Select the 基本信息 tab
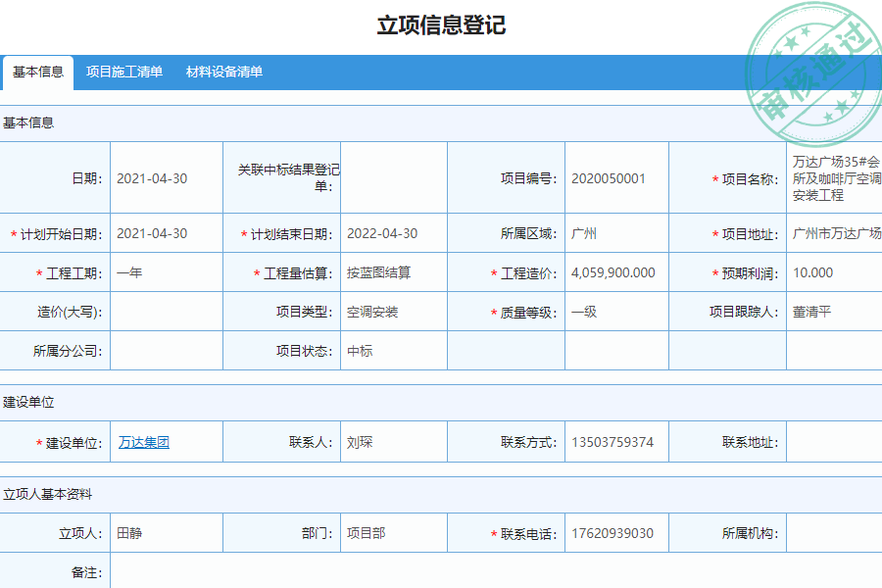 pyautogui.click(x=36, y=71)
